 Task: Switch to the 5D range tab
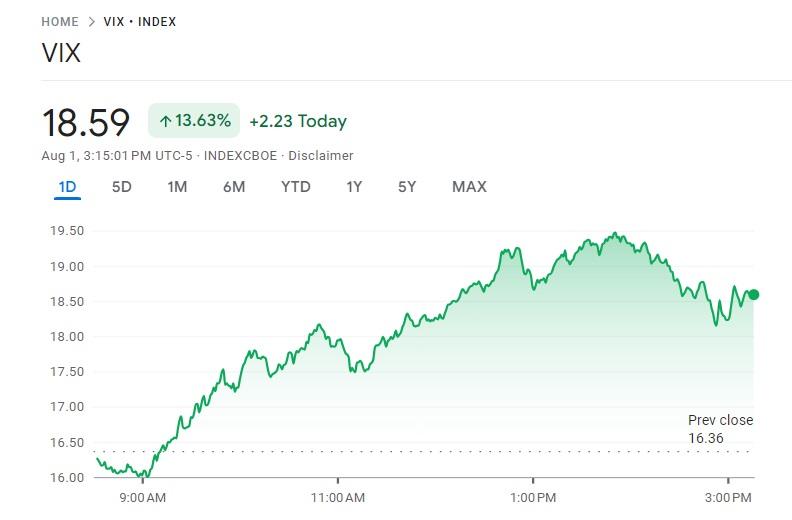coord(121,186)
